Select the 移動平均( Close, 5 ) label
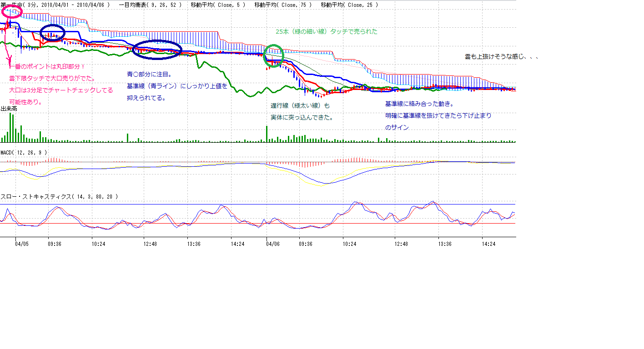 [218, 5]
